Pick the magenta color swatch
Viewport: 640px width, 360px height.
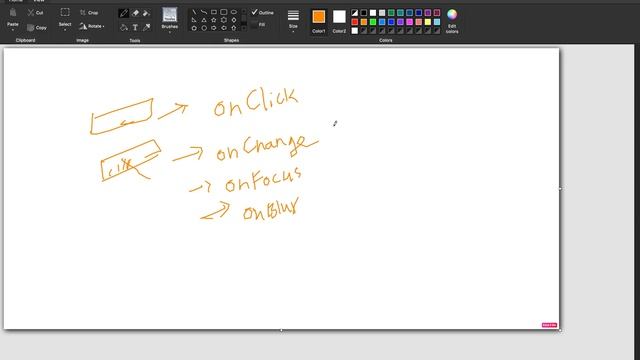point(409,22)
